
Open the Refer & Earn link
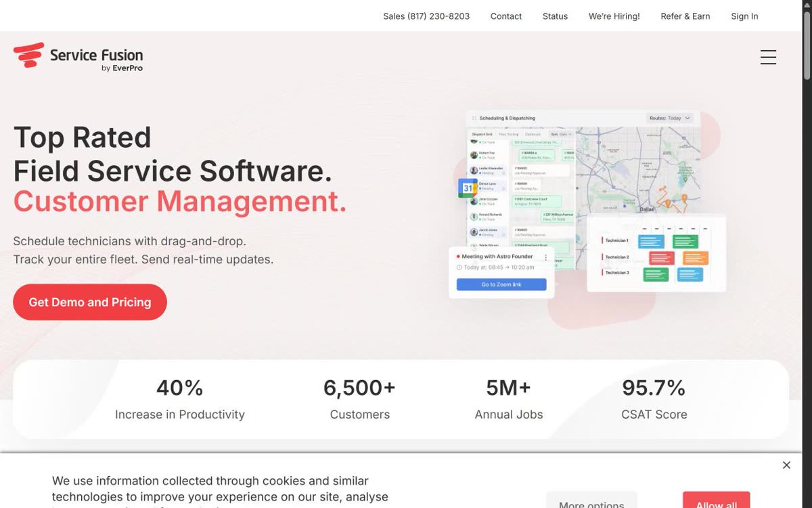(685, 16)
